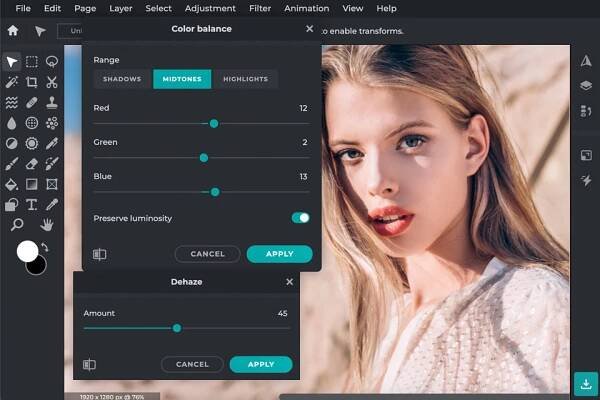The height and width of the screenshot is (400, 600).
Task: Click the Dehaze Amount slider handle
Action: click(177, 327)
